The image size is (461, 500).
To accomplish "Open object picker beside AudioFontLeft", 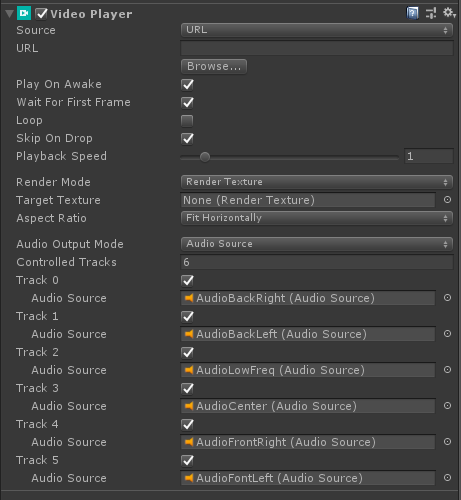I will pyautogui.click(x=447, y=478).
